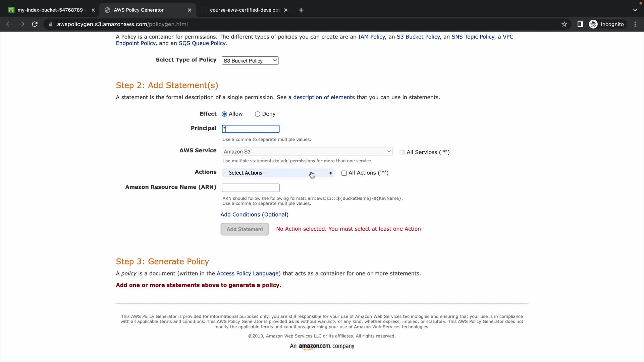Click the Incognito profile icon
This screenshot has width=644, height=362.
[593, 24]
